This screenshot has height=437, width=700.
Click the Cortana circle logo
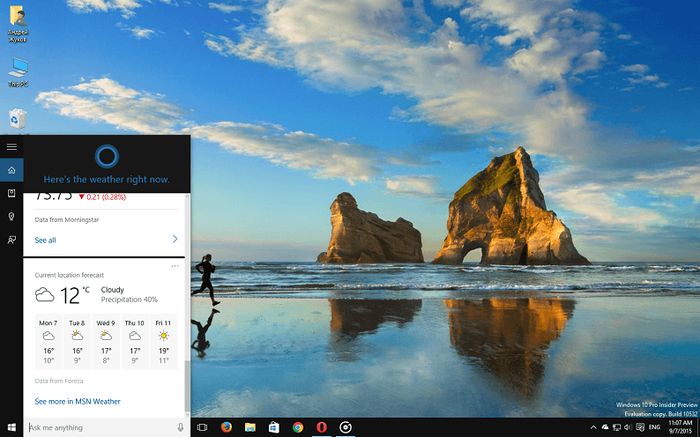click(x=106, y=154)
